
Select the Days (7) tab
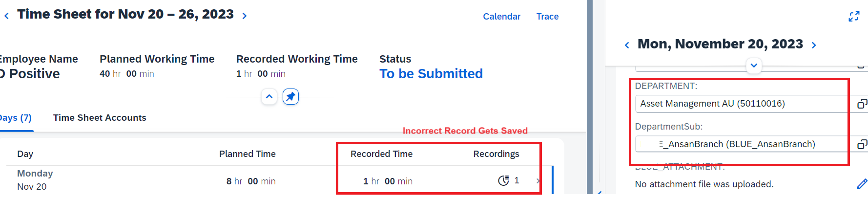(15, 118)
